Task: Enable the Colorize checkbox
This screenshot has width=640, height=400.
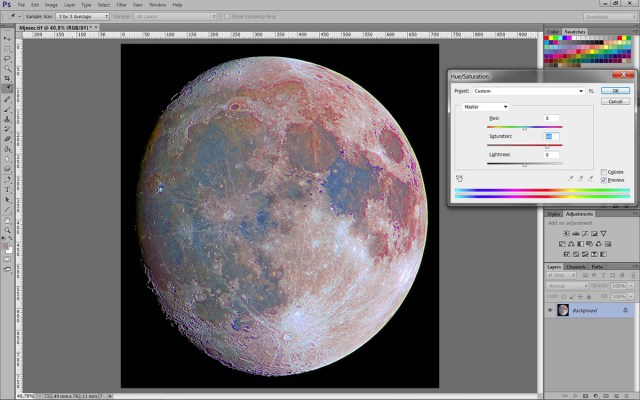Action: 604,171
